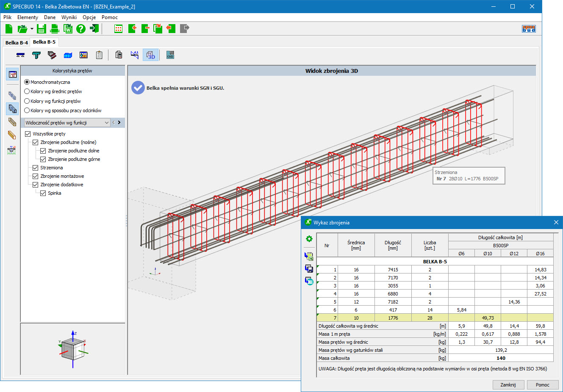This screenshot has width=563, height=392.
Task: Click the 3D reinforcement view toolbar icon
Action: coord(151,55)
